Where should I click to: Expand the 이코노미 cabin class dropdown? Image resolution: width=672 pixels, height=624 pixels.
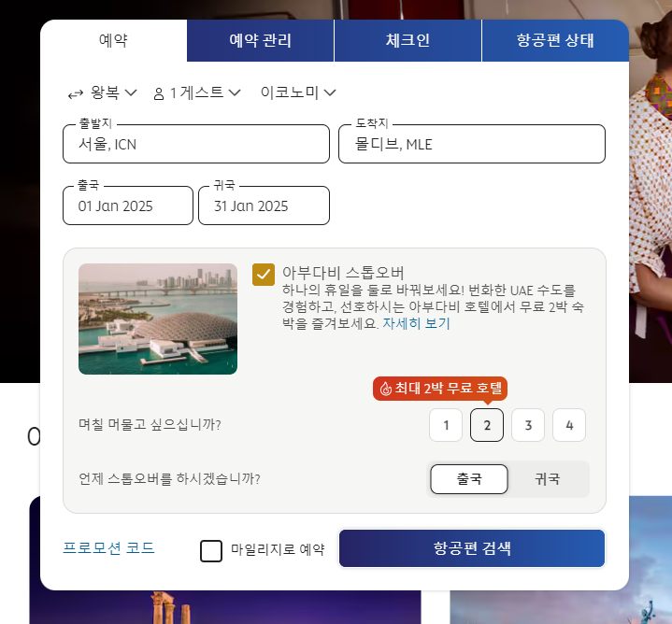pos(298,92)
